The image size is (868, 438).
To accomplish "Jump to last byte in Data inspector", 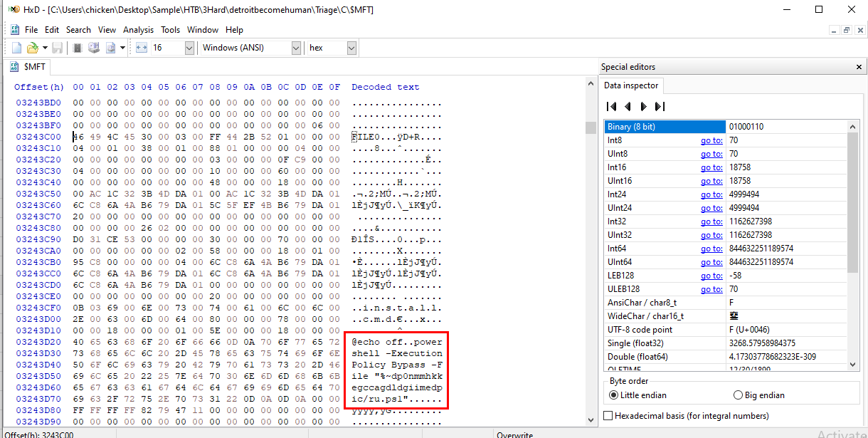I will point(660,106).
